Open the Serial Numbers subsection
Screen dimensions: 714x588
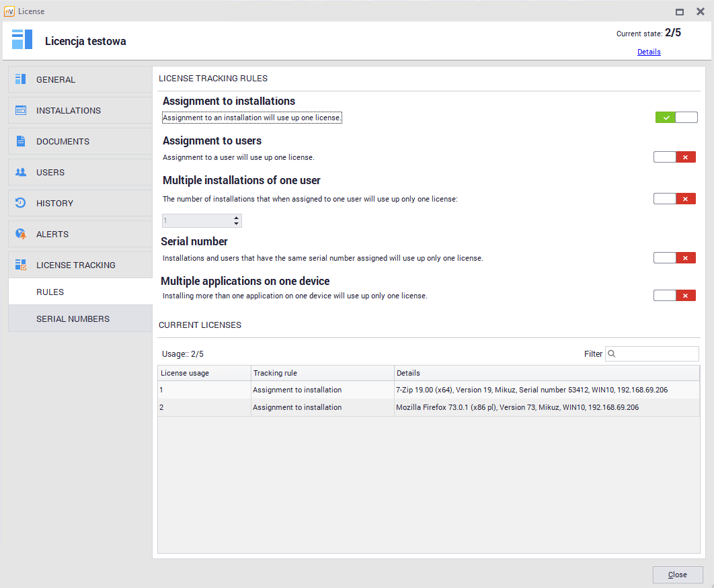(x=73, y=319)
